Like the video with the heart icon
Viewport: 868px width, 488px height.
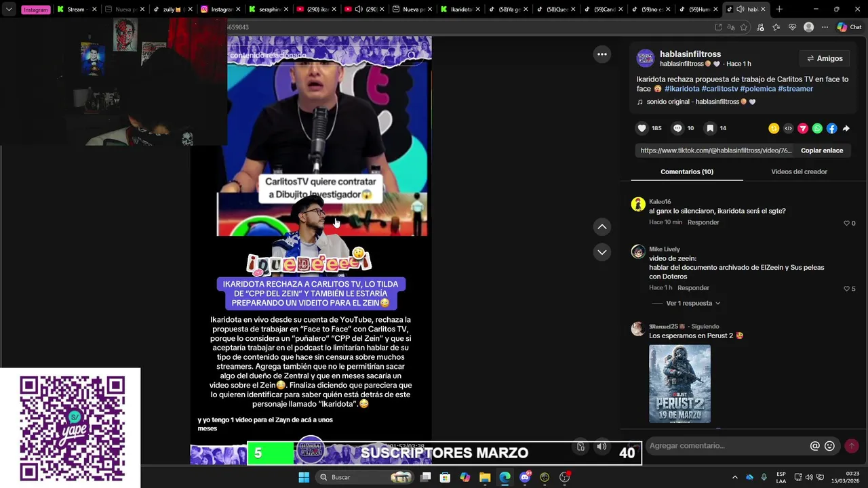[642, 128]
